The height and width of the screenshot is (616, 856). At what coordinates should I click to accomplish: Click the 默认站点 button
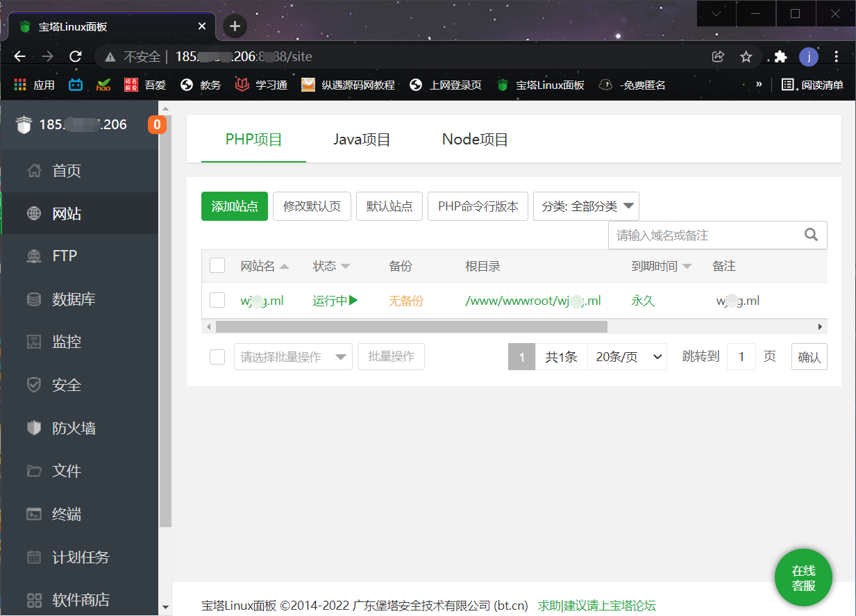389,206
